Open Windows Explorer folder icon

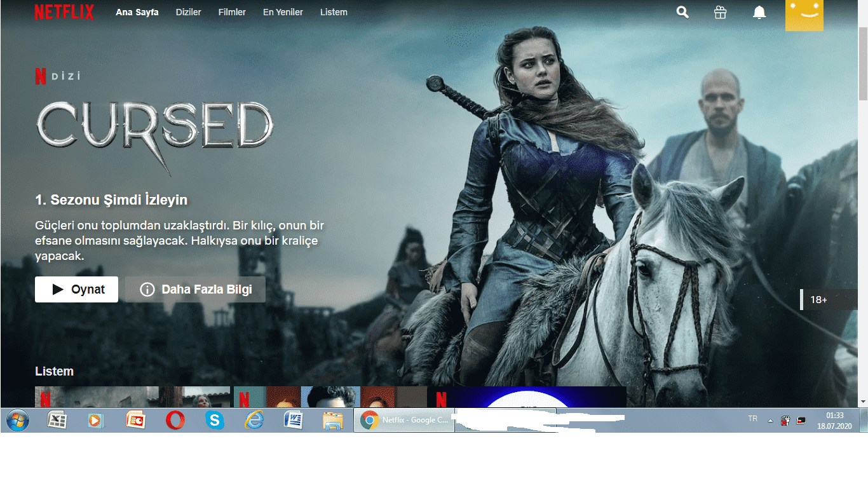[x=333, y=420]
